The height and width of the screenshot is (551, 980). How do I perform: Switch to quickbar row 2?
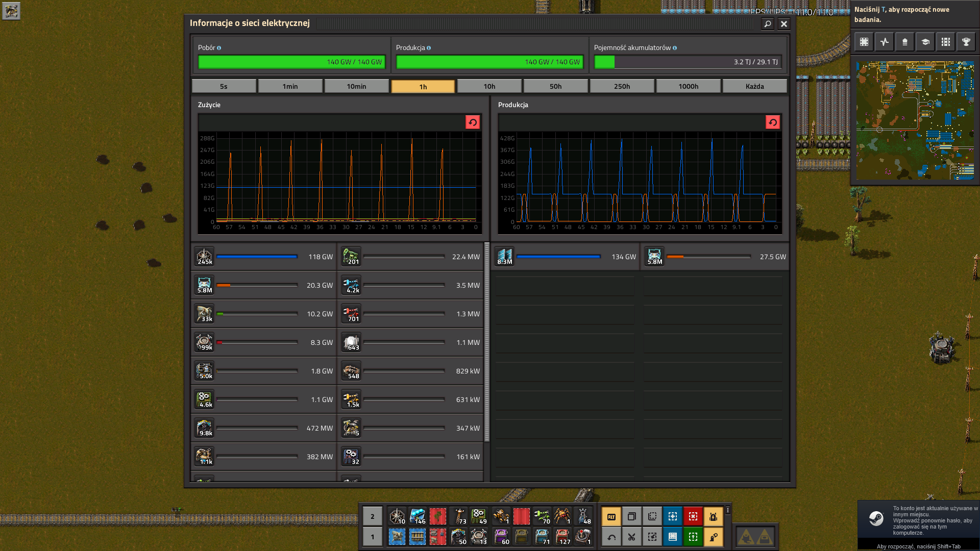click(372, 516)
